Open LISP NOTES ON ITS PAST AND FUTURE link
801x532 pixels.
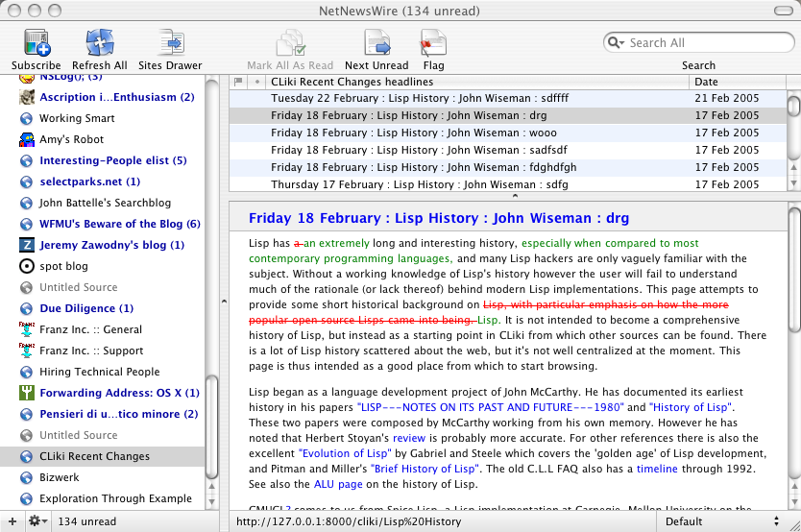491,407
